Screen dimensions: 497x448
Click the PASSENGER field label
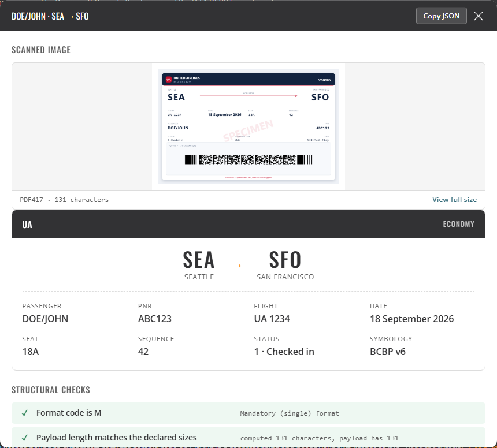pyautogui.click(x=42, y=306)
